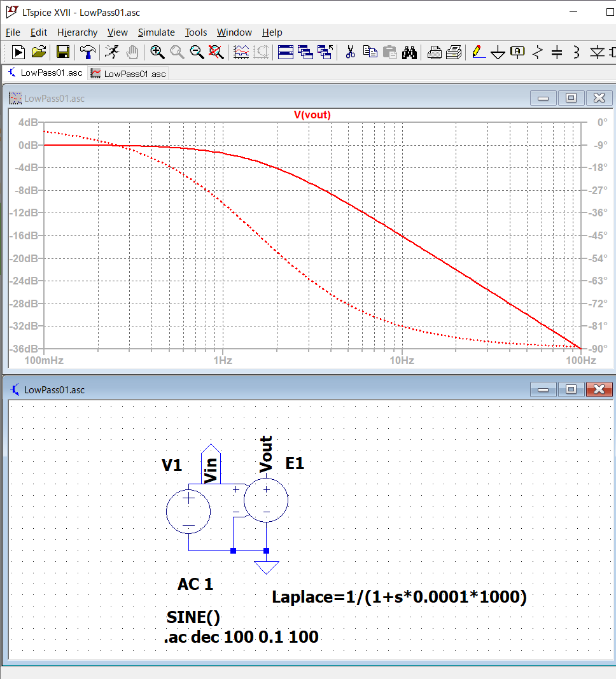Select the Cut scissors tool

[350, 52]
